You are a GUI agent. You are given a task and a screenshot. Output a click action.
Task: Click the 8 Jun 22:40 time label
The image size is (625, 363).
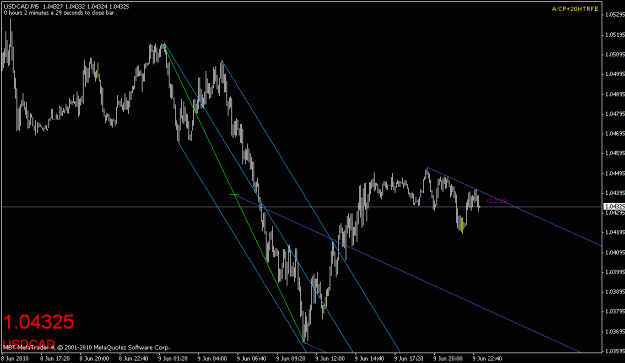click(x=134, y=359)
